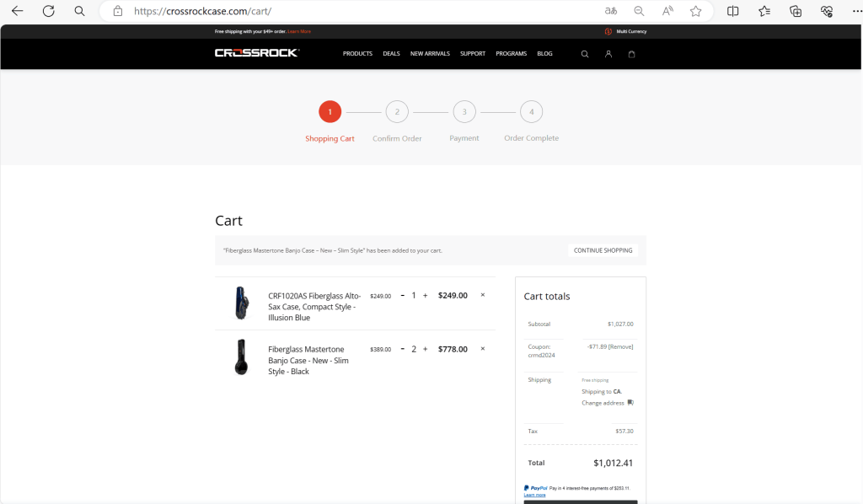
Task: Increase Alto-Sax Case quantity with plus
Action: [x=426, y=296]
